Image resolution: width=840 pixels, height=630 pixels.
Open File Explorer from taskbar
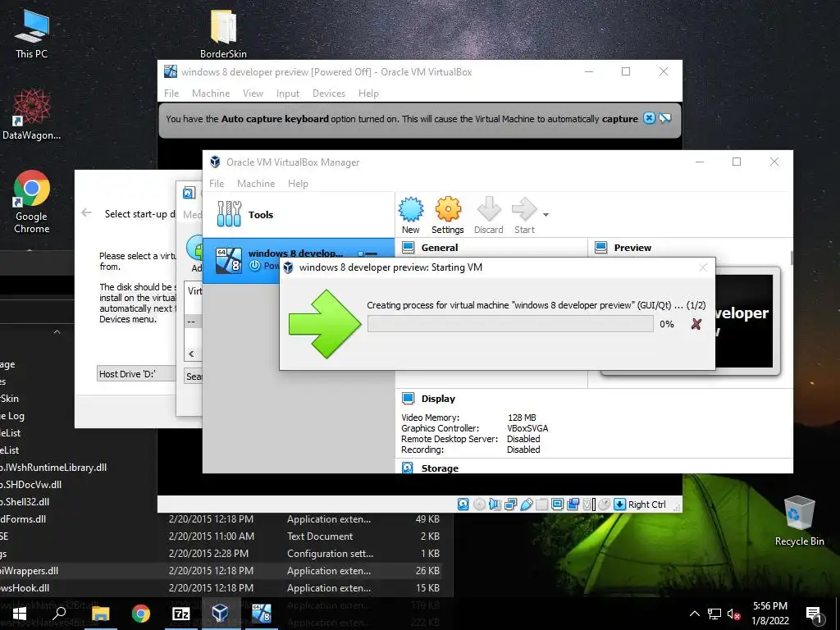100,614
